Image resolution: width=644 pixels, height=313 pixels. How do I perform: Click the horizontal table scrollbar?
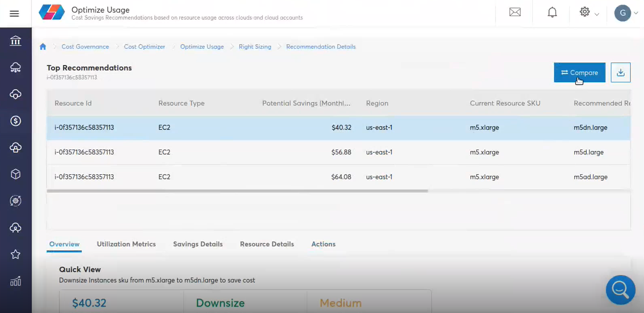(x=237, y=191)
